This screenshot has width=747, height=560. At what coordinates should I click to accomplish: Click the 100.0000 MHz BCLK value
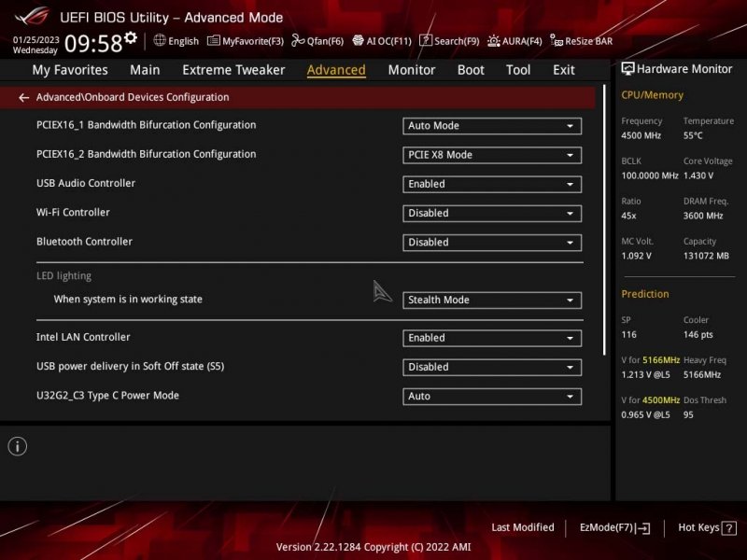[x=649, y=175]
